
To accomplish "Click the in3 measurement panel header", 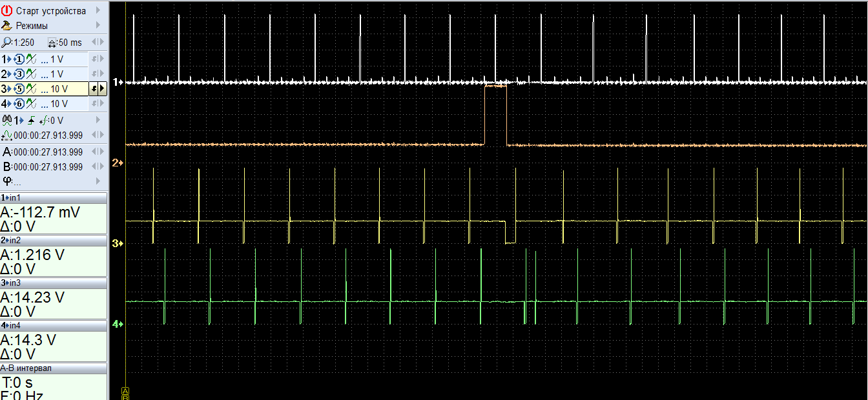I will pyautogui.click(x=54, y=283).
